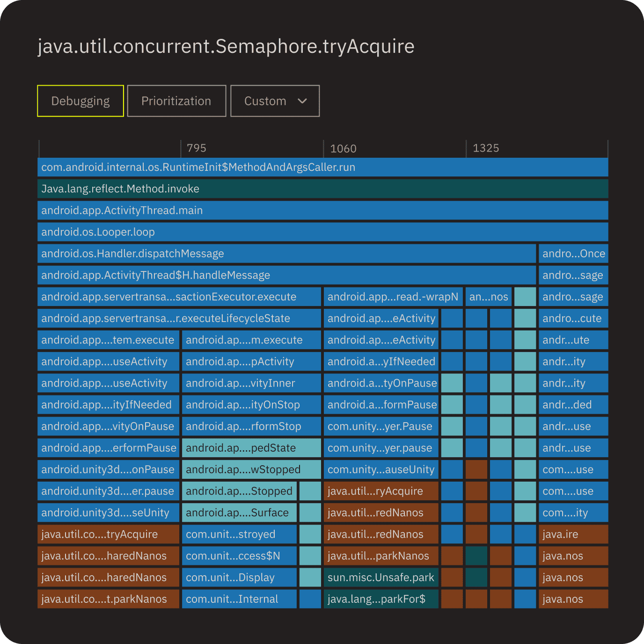The image size is (644, 644).
Task: Select the com.unity...auseUnity frame
Action: coord(381,469)
